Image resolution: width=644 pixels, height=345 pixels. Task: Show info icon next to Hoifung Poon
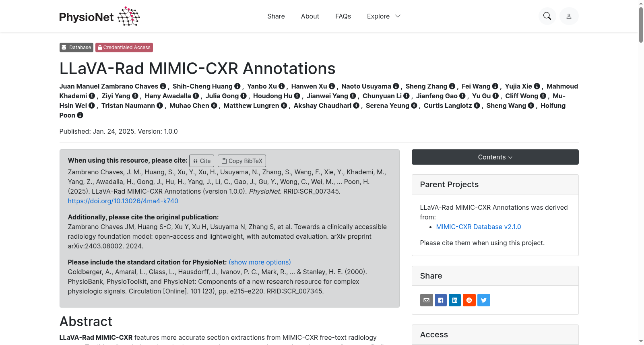pyautogui.click(x=80, y=115)
